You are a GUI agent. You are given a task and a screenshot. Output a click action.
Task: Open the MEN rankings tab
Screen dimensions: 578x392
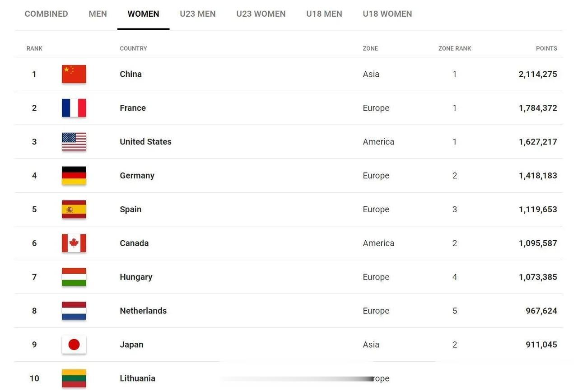tap(98, 14)
